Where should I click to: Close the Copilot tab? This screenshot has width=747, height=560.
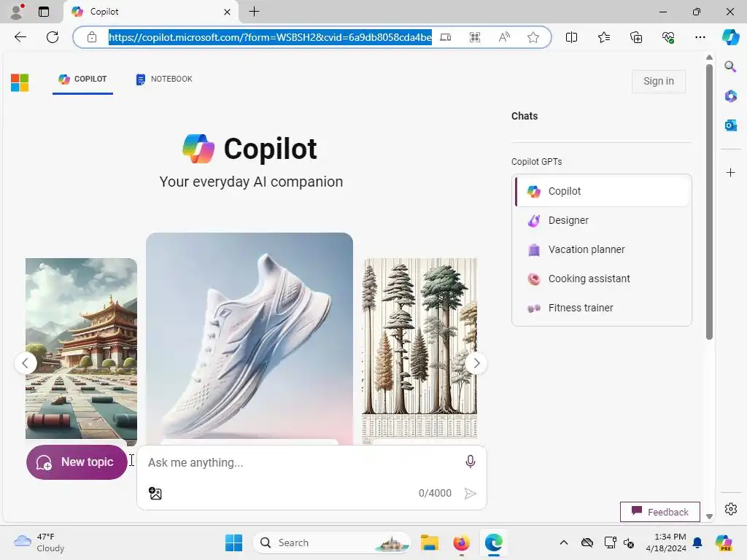click(228, 12)
